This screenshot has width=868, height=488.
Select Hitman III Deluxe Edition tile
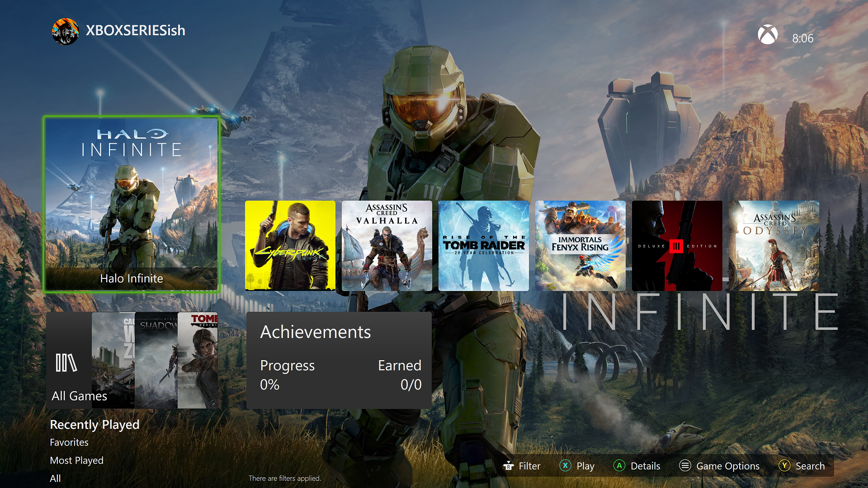coord(677,246)
